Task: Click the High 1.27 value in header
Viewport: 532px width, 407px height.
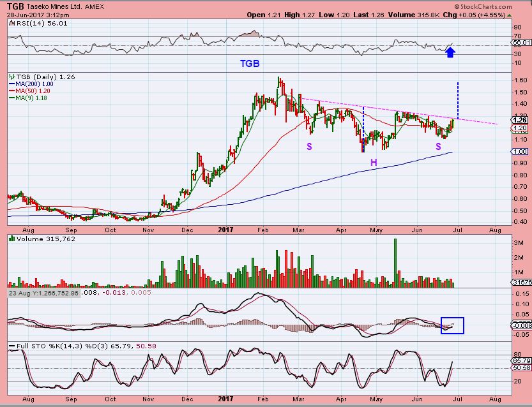Action: (x=300, y=15)
